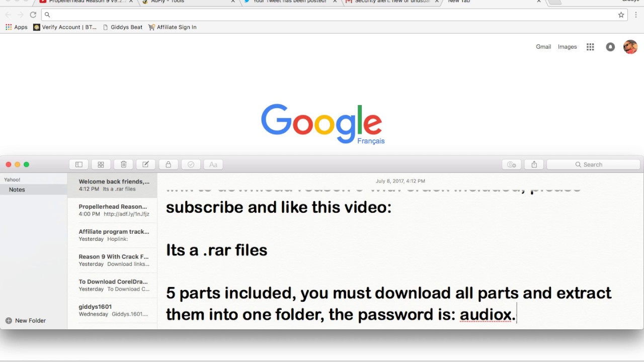
Task: Click the line 'Its a .rar files'
Action: (x=216, y=250)
